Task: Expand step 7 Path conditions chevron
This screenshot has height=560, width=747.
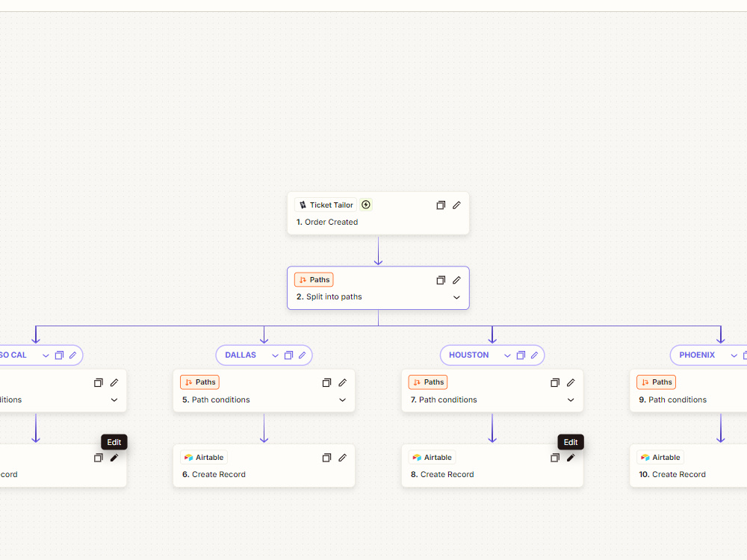Action: point(571,400)
